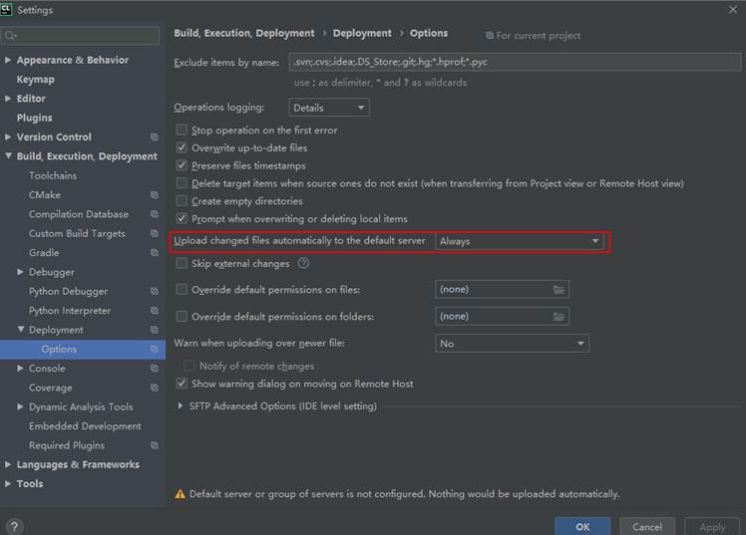Click folder icon for folder permissions field
Viewport: 746px width, 535px height.
tap(559, 317)
